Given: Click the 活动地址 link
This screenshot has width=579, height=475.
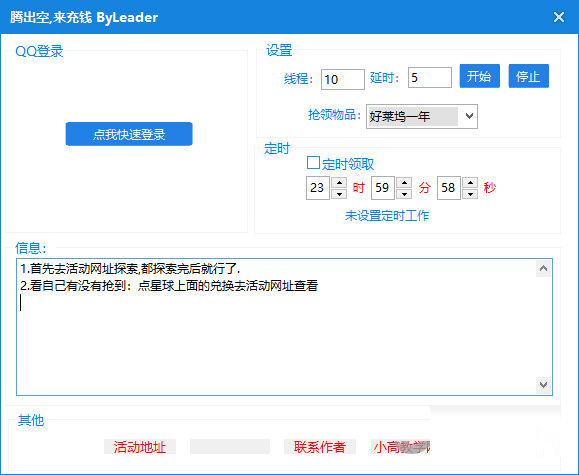Looking at the screenshot, I should (140, 447).
